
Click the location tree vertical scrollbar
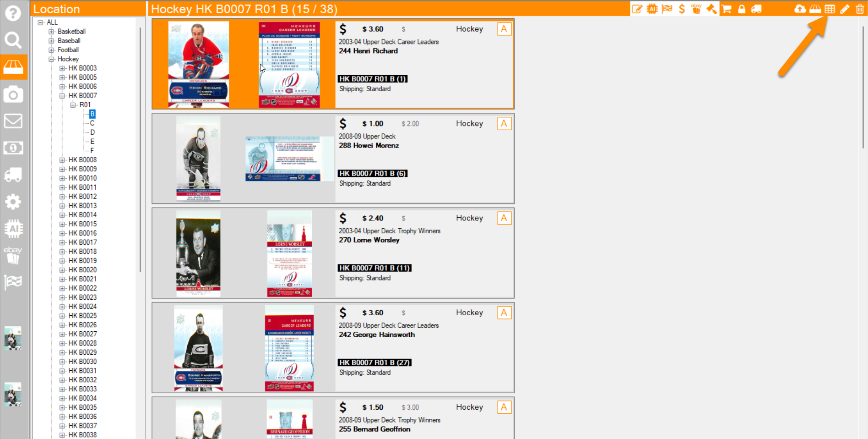click(x=140, y=150)
